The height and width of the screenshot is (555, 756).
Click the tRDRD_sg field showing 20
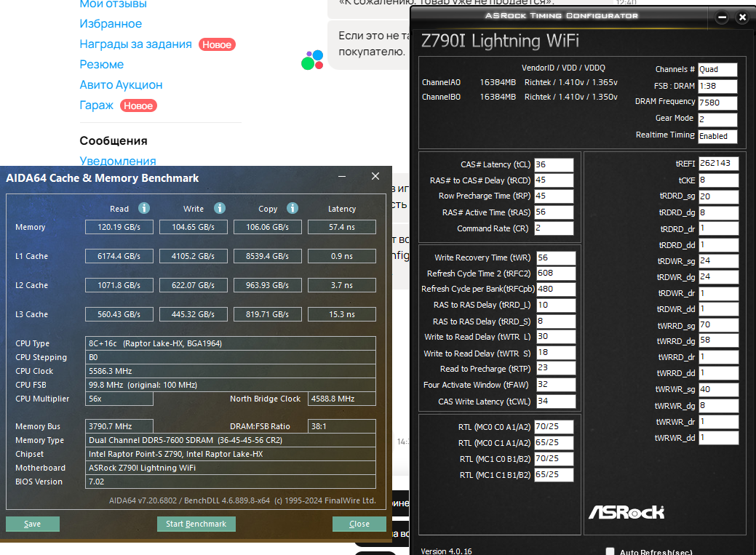pos(718,196)
